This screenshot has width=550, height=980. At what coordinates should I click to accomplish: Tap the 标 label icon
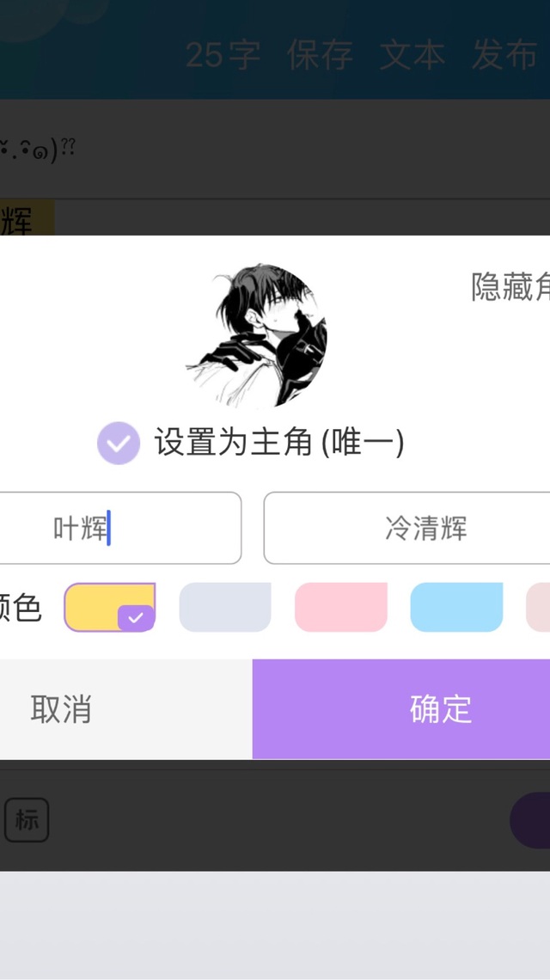pos(27,820)
